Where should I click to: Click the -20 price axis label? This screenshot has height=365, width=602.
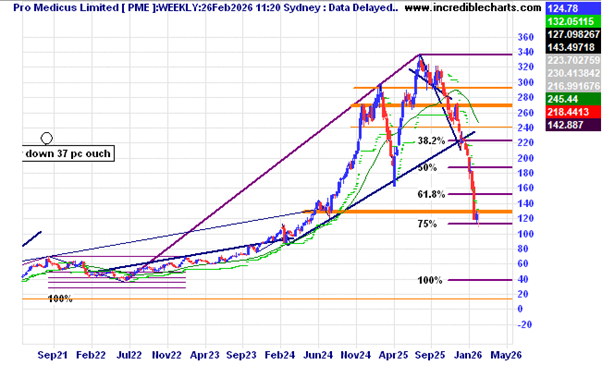point(525,325)
